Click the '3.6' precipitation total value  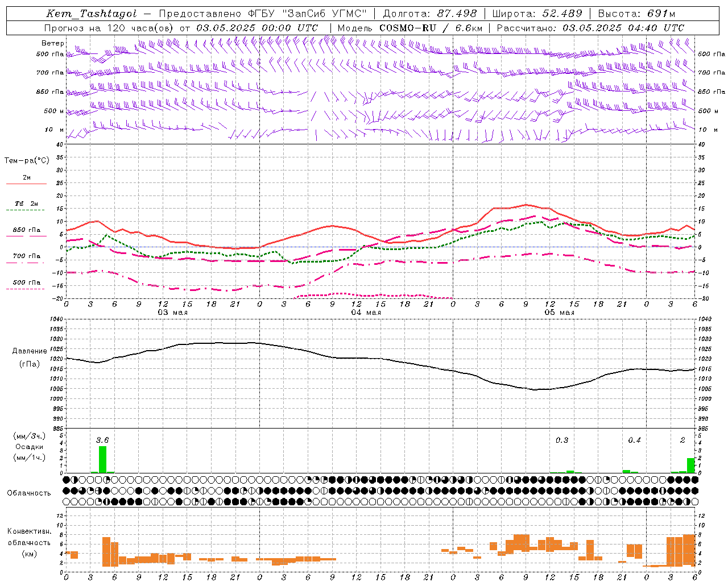pyautogui.click(x=102, y=440)
